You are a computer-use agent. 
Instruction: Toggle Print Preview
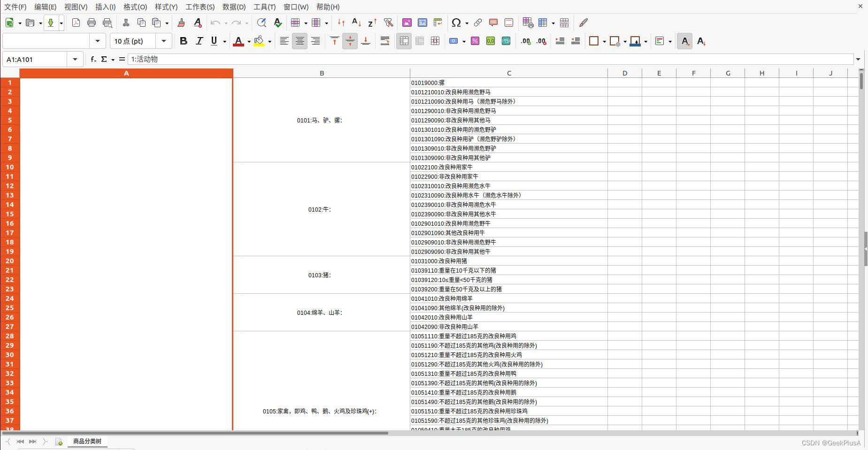pos(108,23)
